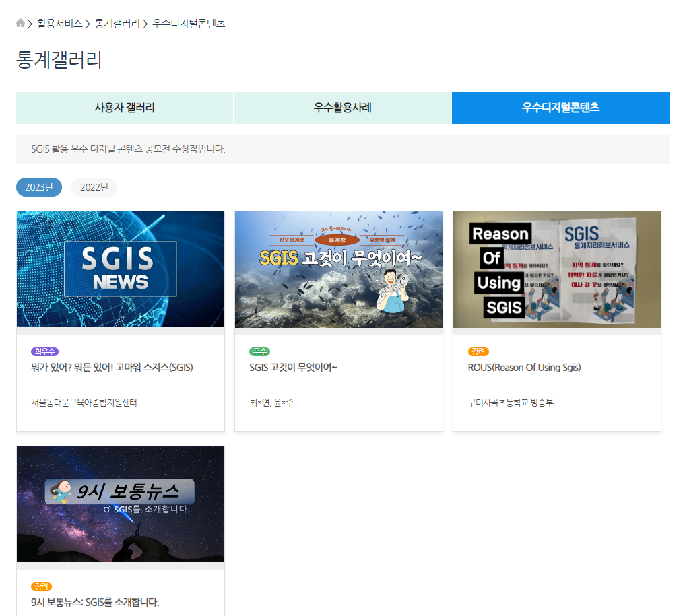Select the 우수디지털콘텐츠 tab
Viewport: 685px width, 616px height.
pos(560,108)
